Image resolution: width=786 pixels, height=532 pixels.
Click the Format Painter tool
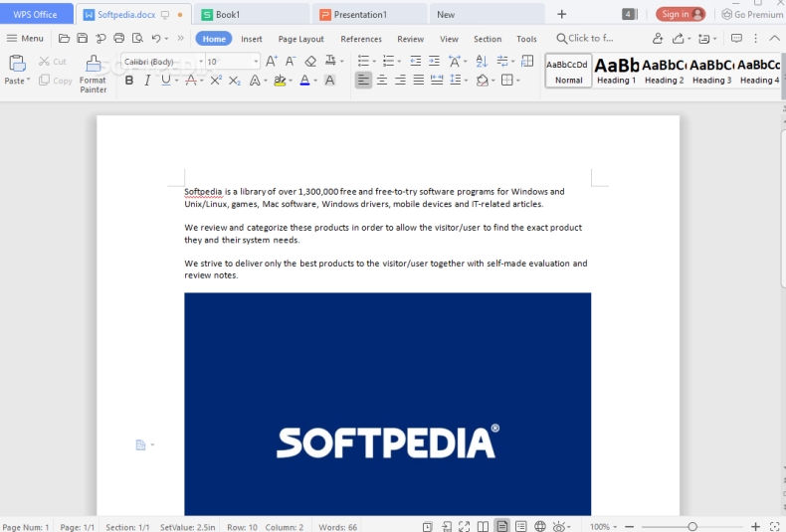tap(93, 73)
